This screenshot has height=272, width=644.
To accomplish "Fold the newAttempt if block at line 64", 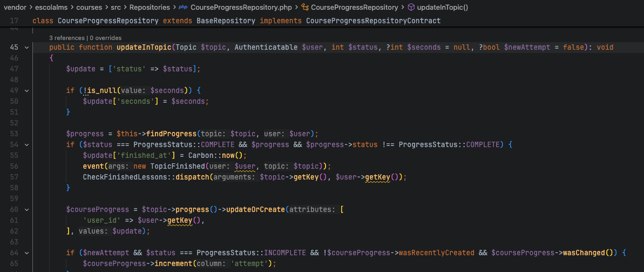I will (26, 253).
